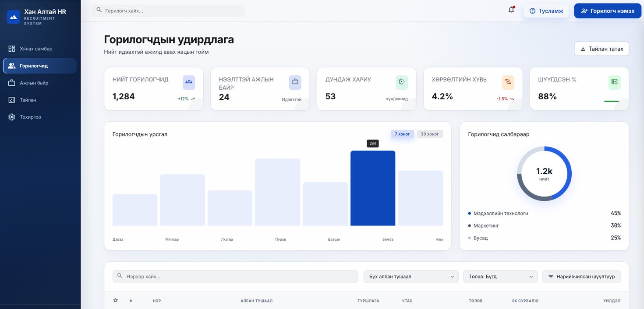
Task: Open Тайлан in the sidebar
Action: (x=40, y=100)
